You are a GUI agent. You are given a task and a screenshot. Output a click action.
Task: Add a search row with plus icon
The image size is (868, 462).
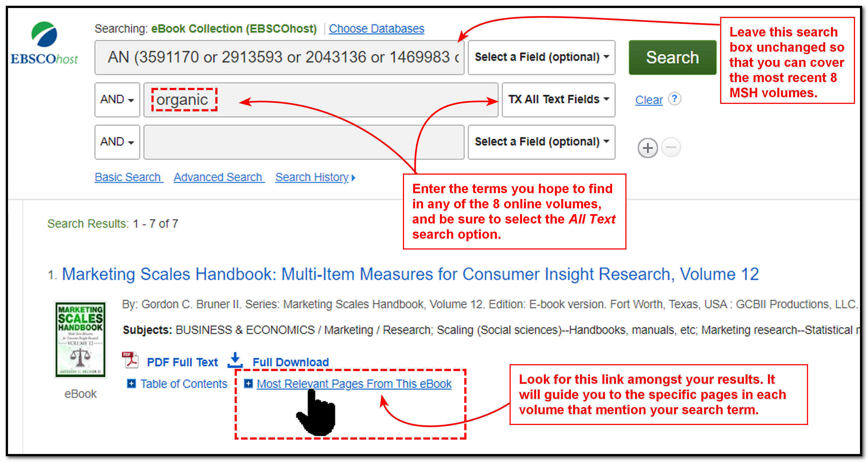click(648, 148)
